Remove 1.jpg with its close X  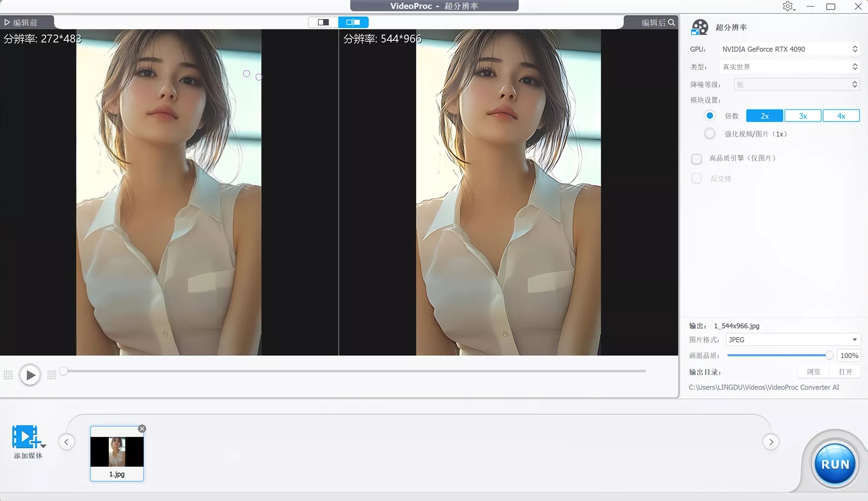tap(142, 428)
